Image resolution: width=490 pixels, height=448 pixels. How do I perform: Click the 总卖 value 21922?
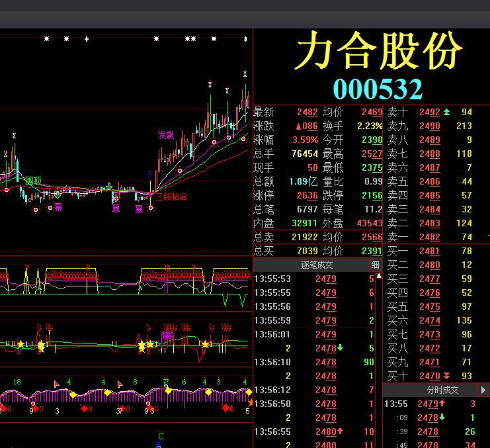click(305, 237)
